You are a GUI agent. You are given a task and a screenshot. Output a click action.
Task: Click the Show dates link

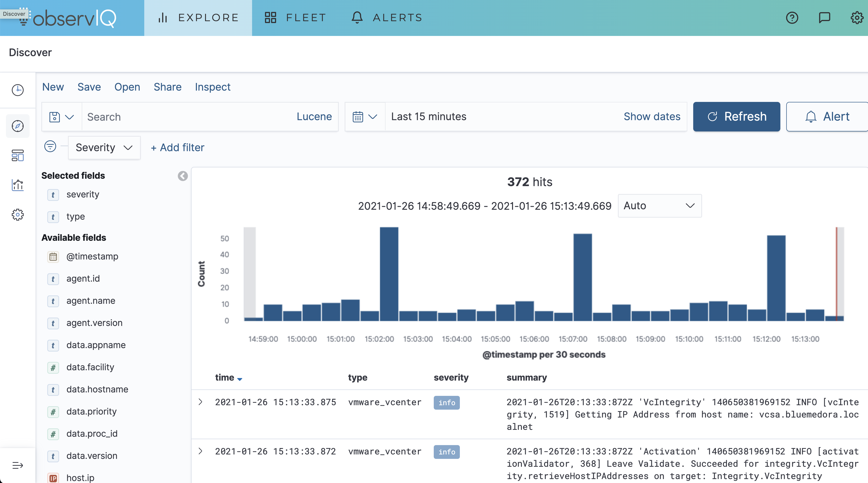coord(652,117)
